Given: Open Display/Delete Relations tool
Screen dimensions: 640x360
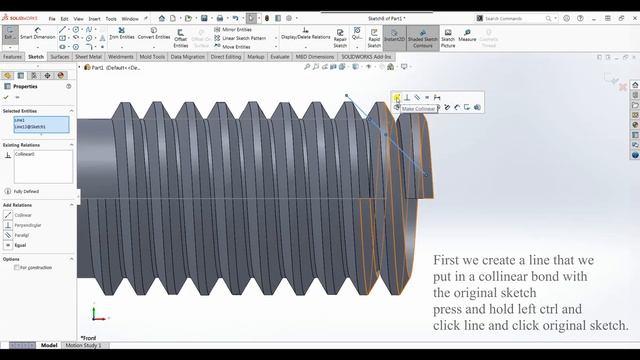Looking at the screenshot, I should click(305, 34).
